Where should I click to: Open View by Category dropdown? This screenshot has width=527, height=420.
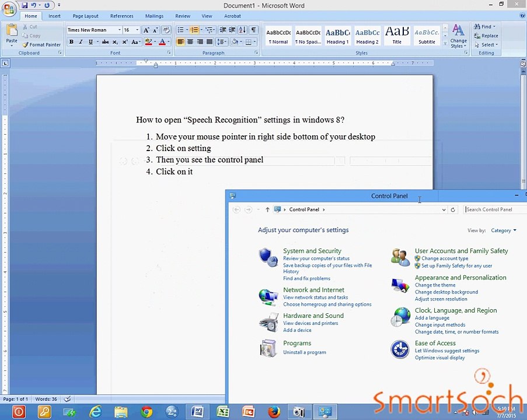504,230
